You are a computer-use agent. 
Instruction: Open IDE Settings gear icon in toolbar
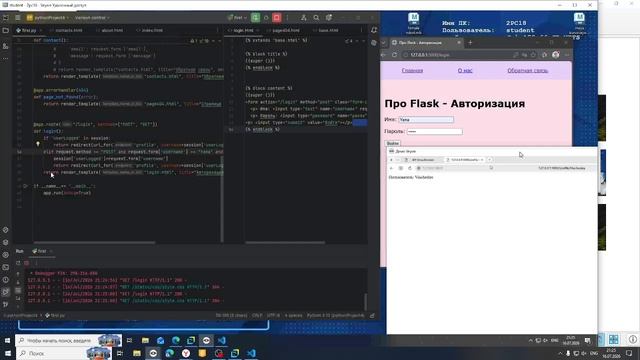click(329, 18)
